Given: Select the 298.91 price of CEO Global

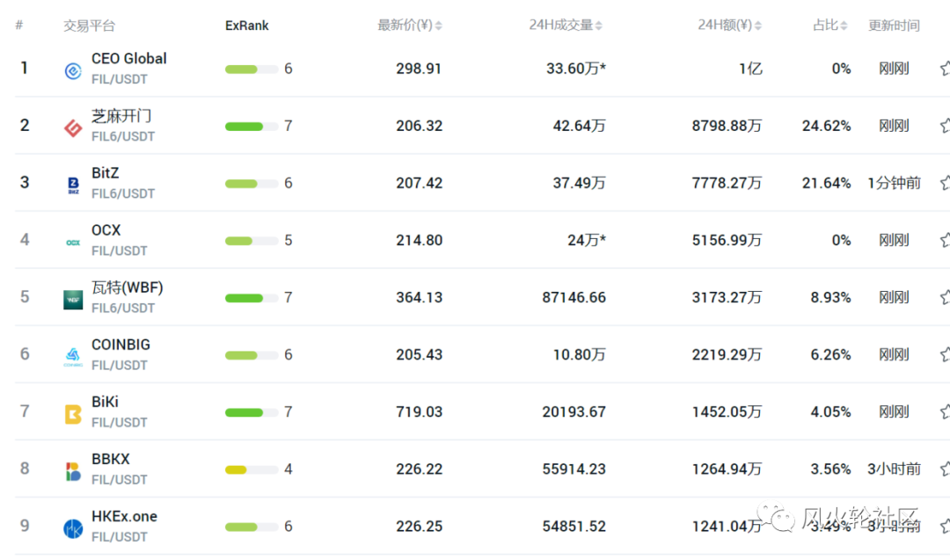Looking at the screenshot, I should coord(419,69).
